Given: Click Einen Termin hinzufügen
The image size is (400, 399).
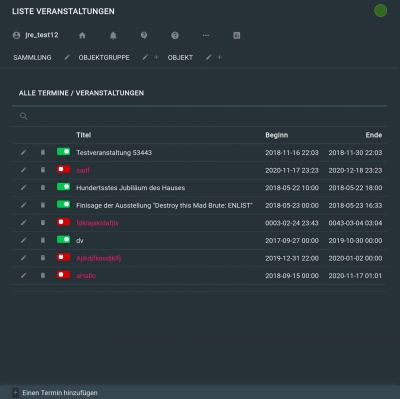Looking at the screenshot, I should click(x=60, y=393).
